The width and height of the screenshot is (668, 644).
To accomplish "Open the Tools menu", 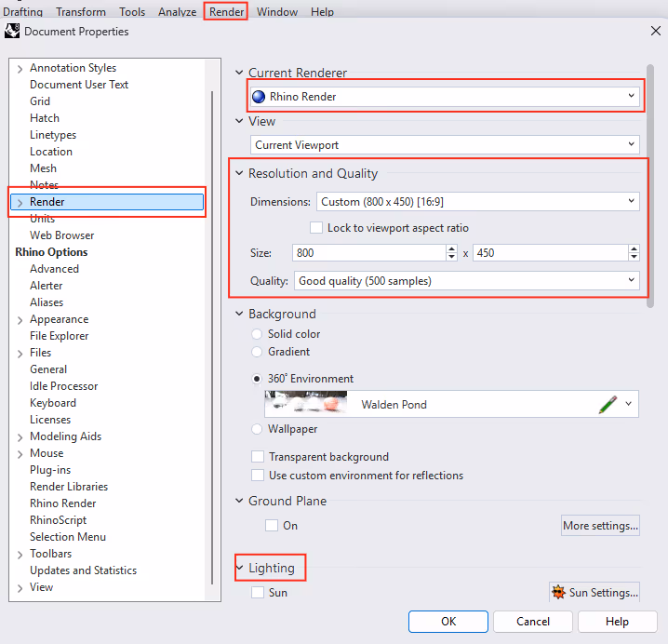I will coord(132,11).
